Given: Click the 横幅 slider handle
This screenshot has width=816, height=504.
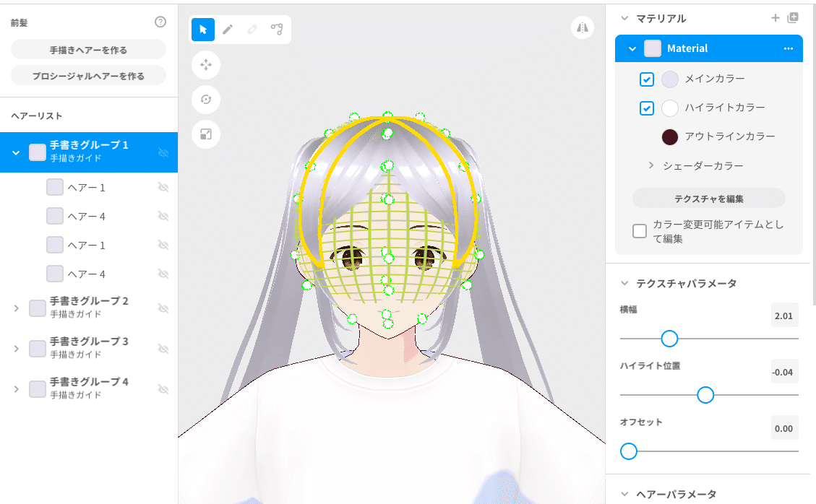Looking at the screenshot, I should point(669,339).
